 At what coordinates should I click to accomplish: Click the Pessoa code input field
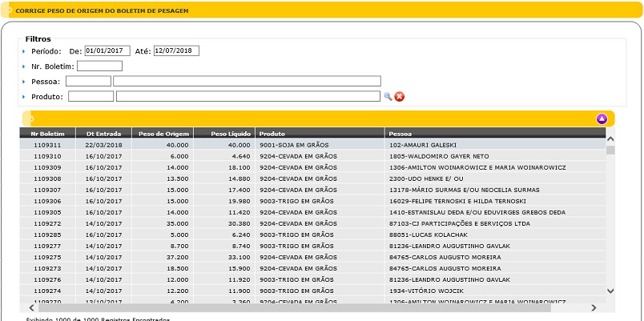88,82
